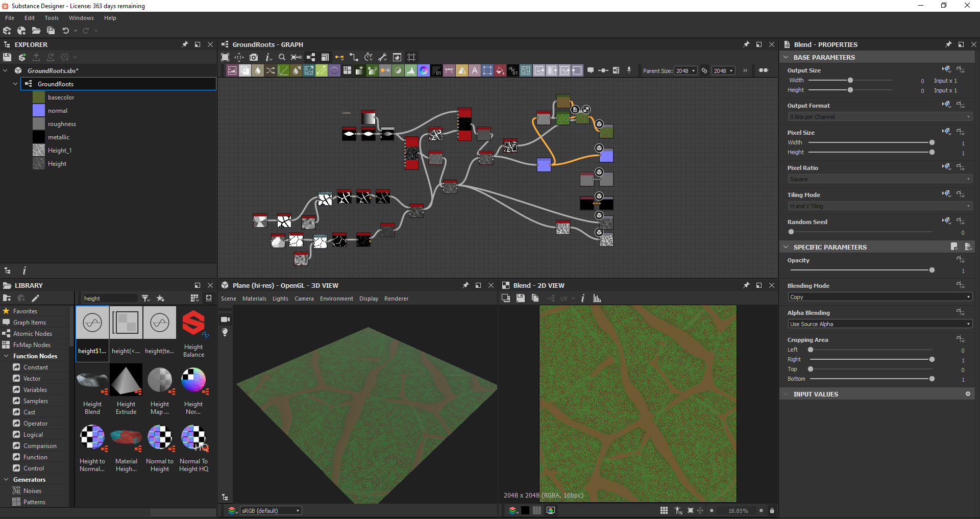980x519 pixels.
Task: Collapse the BASE PARAMETERS section
Action: (786, 57)
